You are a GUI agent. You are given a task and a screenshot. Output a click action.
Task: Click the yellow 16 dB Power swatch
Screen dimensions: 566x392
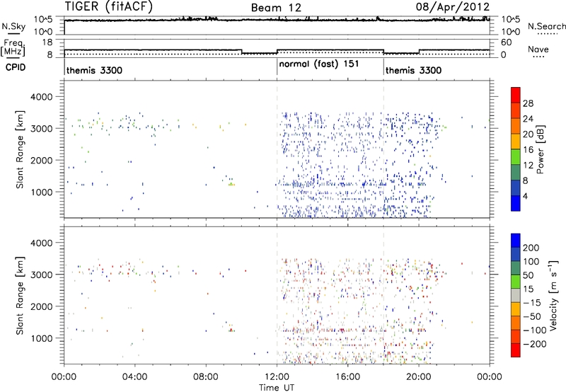[516, 142]
